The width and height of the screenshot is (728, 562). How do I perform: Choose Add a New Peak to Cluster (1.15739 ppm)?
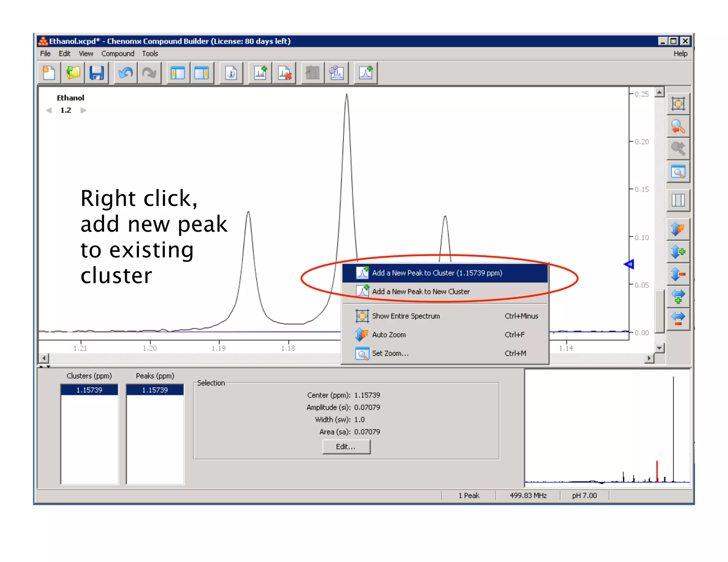(445, 273)
